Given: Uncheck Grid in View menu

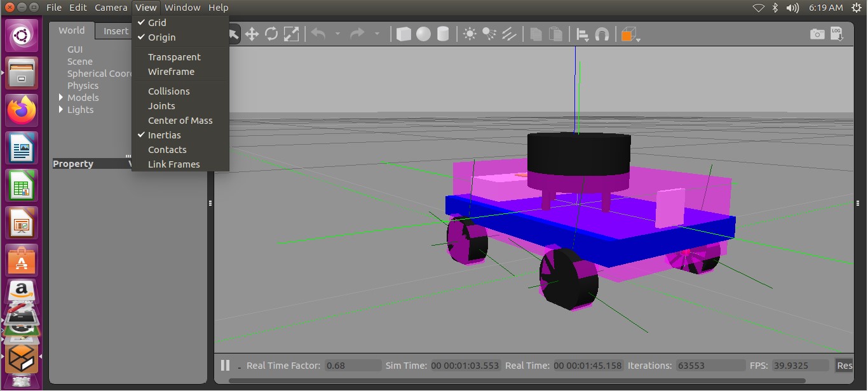Looking at the screenshot, I should [x=157, y=23].
